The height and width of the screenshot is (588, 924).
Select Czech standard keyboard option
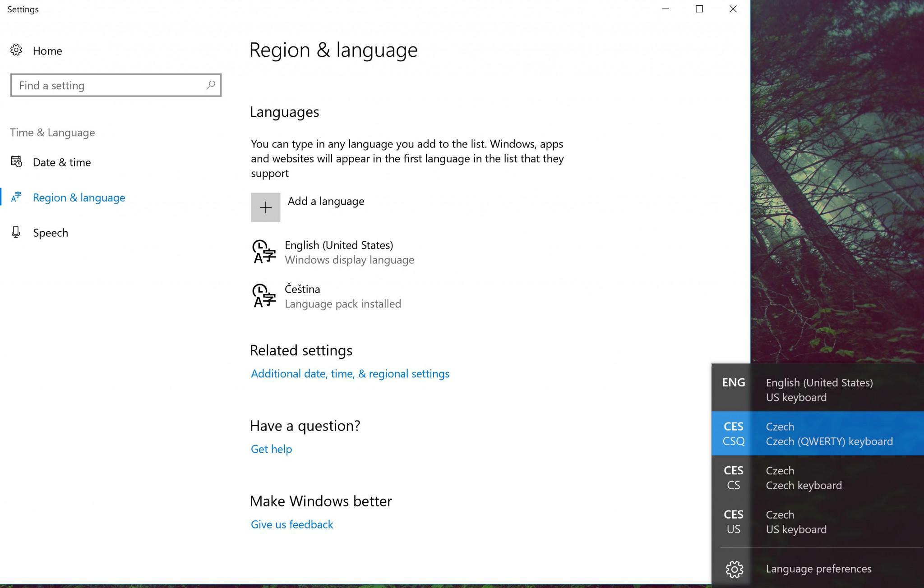point(818,478)
